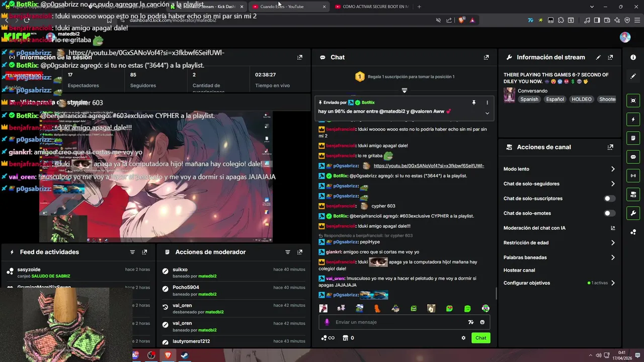Toggle Chat de solo-emotes switch
The width and height of the screenshot is (644, 362).
click(x=609, y=213)
